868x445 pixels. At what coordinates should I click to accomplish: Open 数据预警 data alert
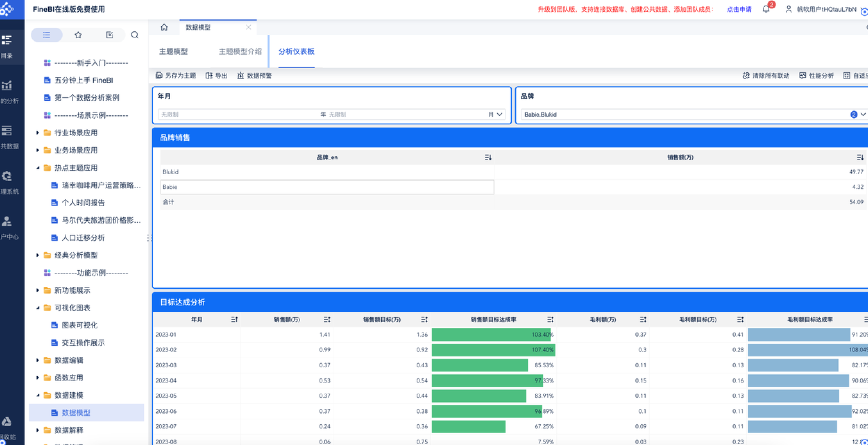[254, 75]
